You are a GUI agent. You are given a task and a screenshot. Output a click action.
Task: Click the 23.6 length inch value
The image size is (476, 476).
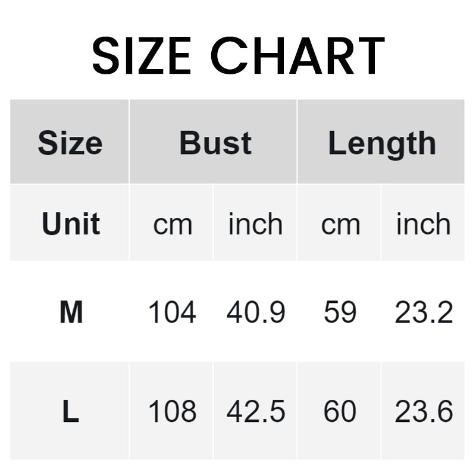424,412
